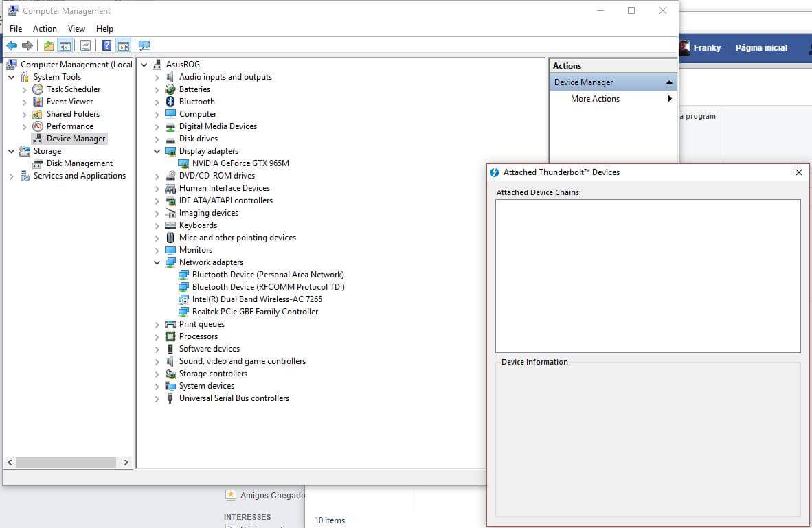The height and width of the screenshot is (528, 812).
Task: Open the Properties toolbar icon
Action: 85,45
